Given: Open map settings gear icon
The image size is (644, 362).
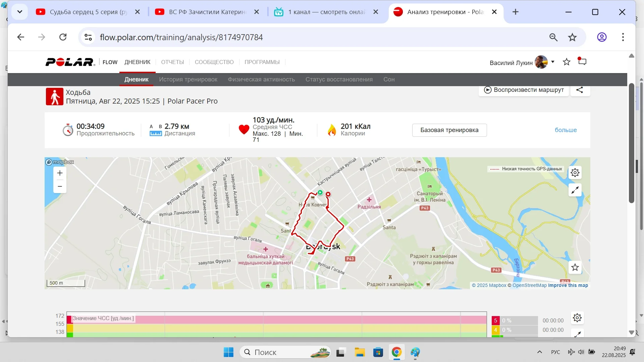Looking at the screenshot, I should coord(575,173).
